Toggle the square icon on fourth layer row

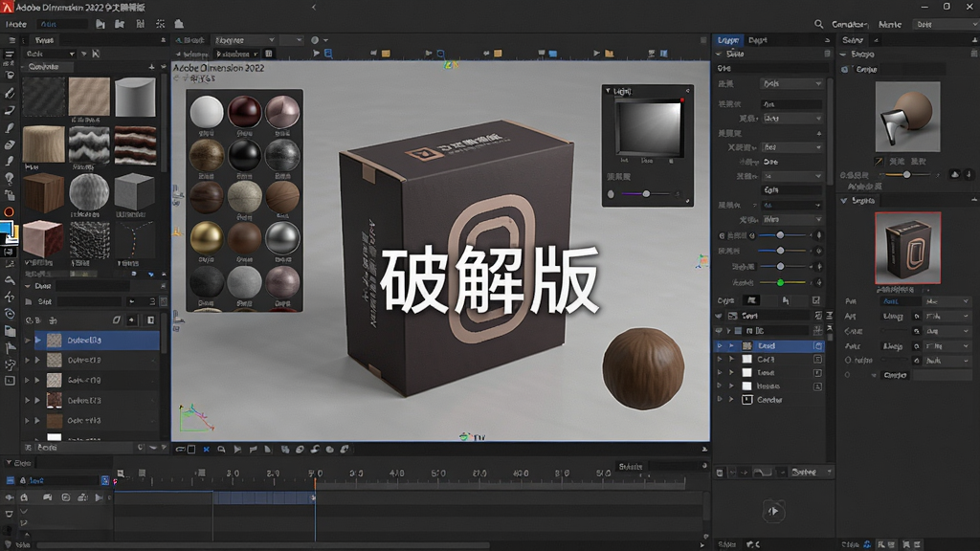[817, 386]
